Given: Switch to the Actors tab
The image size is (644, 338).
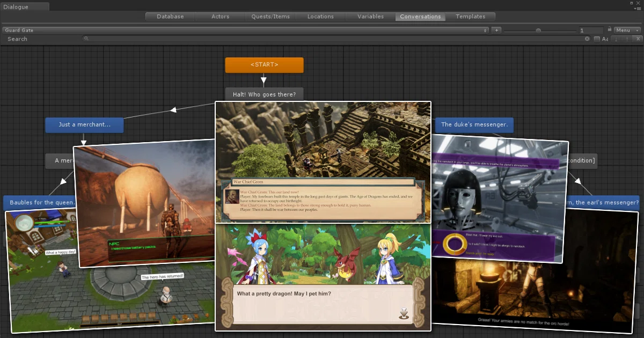Looking at the screenshot, I should [x=220, y=17].
